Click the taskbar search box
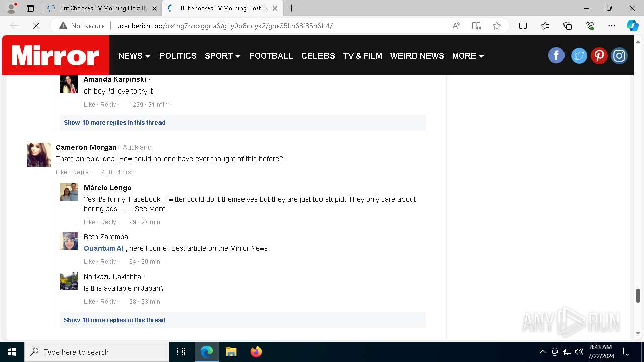This screenshot has width=644, height=362. tap(97, 352)
